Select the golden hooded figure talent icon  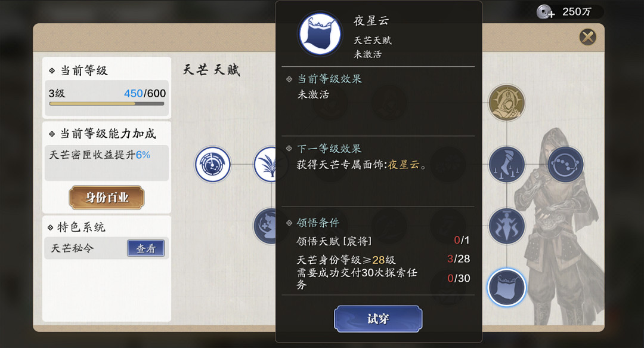506,103
